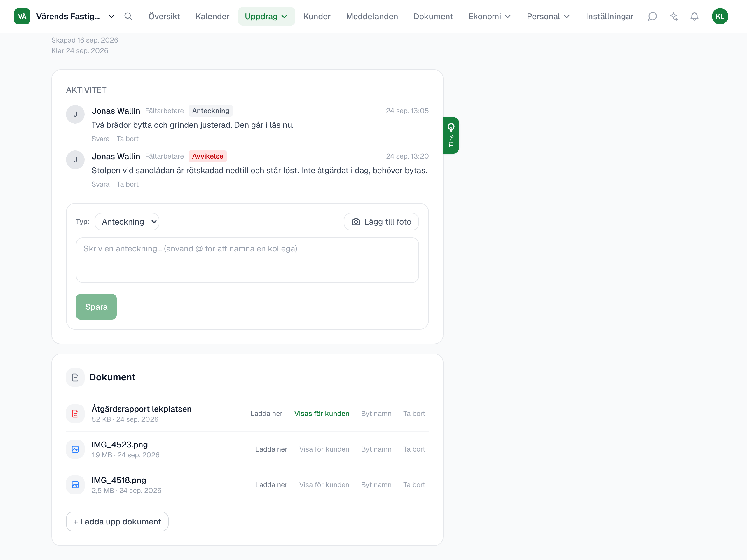The image size is (747, 560).
Task: Toggle Visas för kunden on Åtgärdsrapport
Action: 322,414
